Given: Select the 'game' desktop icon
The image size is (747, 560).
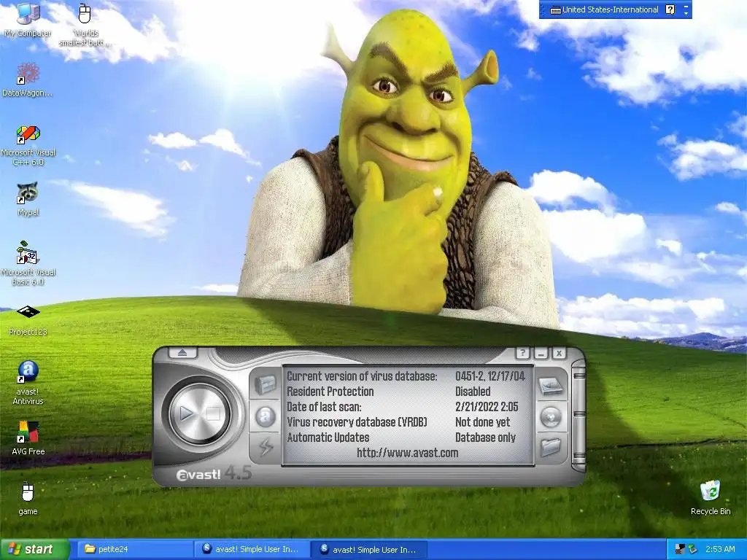Looking at the screenshot, I should pos(28,499).
